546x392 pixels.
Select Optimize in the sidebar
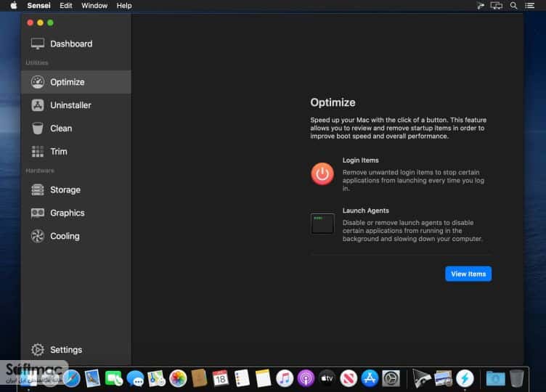click(76, 82)
